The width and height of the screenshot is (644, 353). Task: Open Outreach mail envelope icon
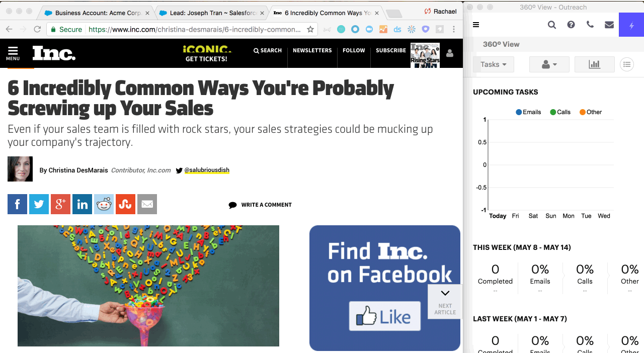609,25
